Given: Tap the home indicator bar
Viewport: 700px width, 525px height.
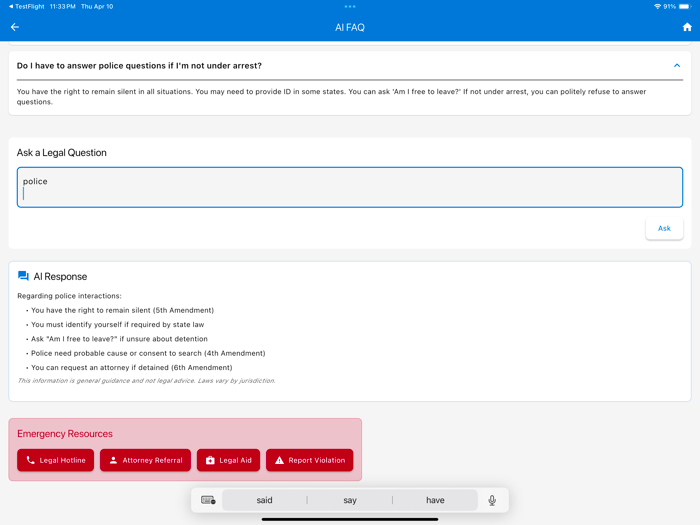Looking at the screenshot, I should click(350, 519).
